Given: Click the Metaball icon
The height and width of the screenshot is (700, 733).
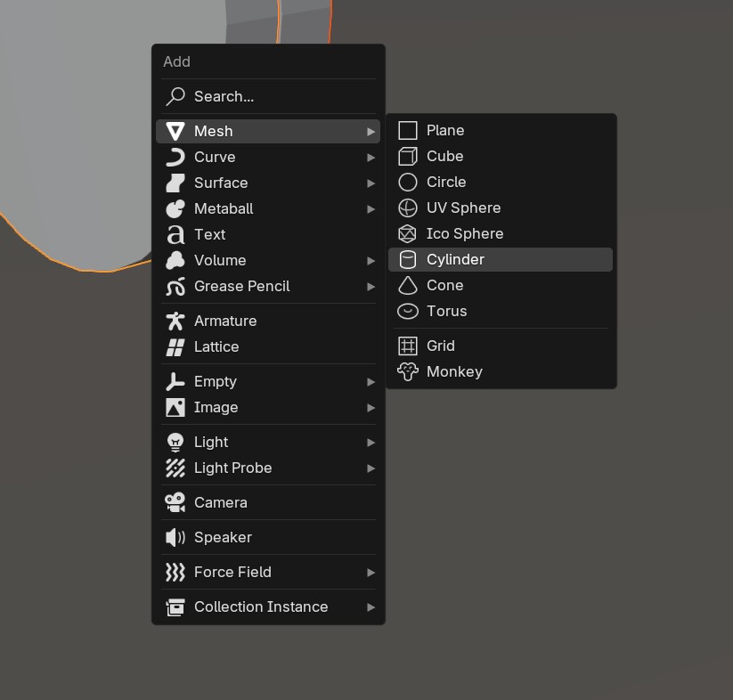Looking at the screenshot, I should pos(175,208).
